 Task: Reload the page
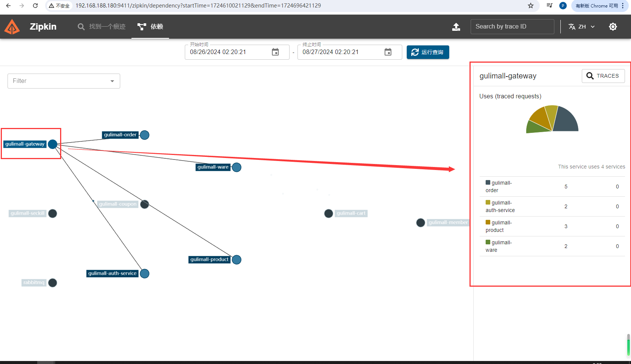coord(35,6)
